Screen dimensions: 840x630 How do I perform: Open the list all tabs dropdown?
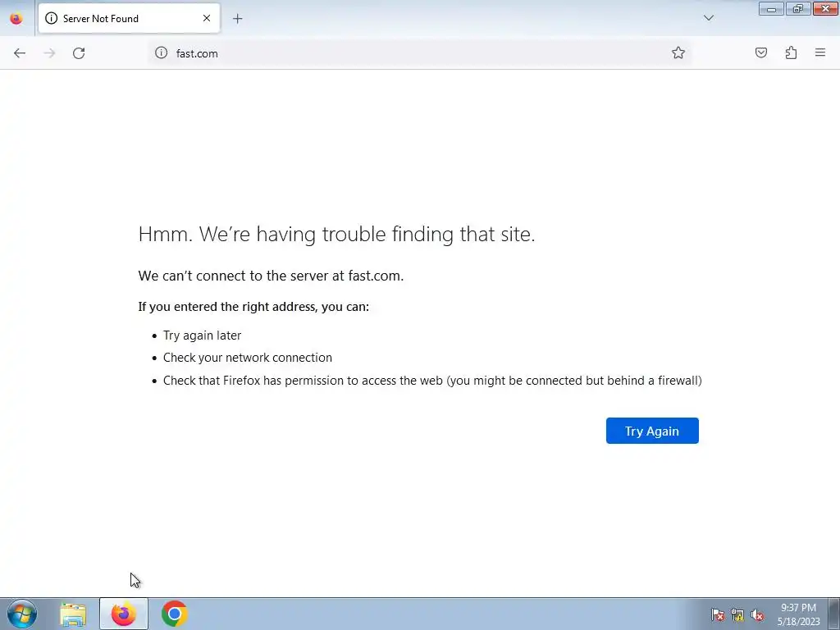point(708,18)
